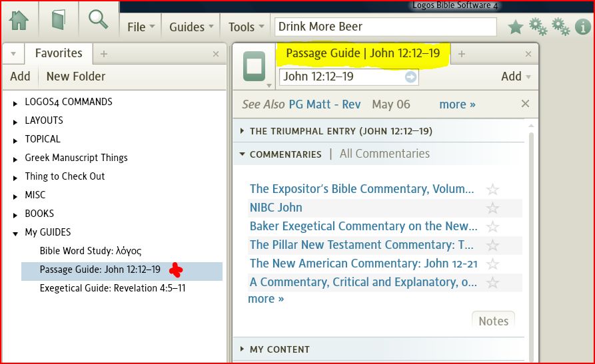Open A Commentary, Critical and Explanatory link
This screenshot has width=595, height=364.
[x=364, y=281]
